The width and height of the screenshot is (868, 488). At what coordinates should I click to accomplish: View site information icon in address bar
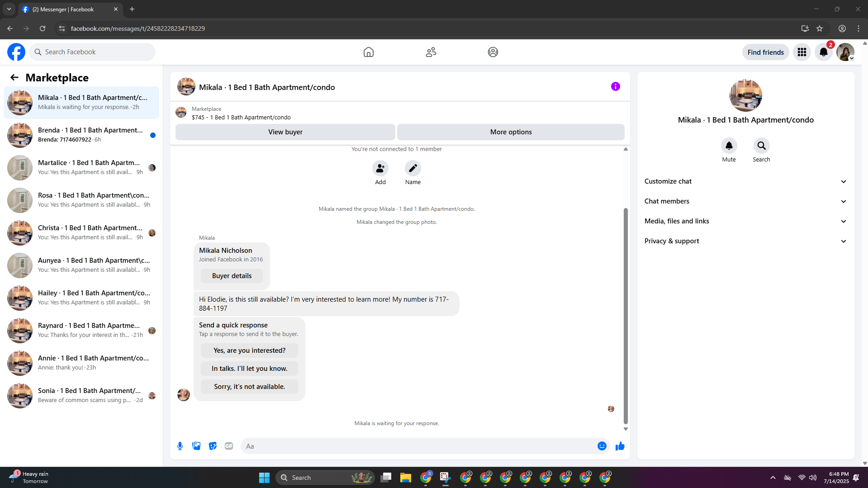click(x=62, y=28)
